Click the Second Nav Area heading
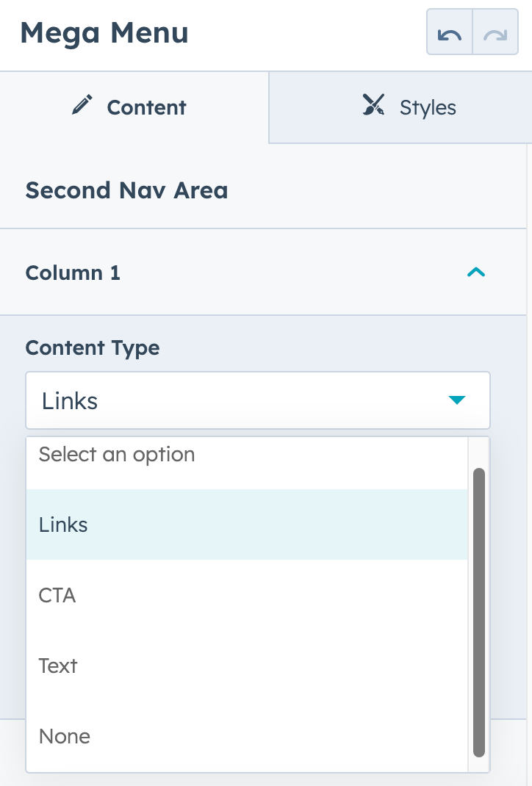Screen dimensions: 532x786 pyautogui.click(x=126, y=190)
